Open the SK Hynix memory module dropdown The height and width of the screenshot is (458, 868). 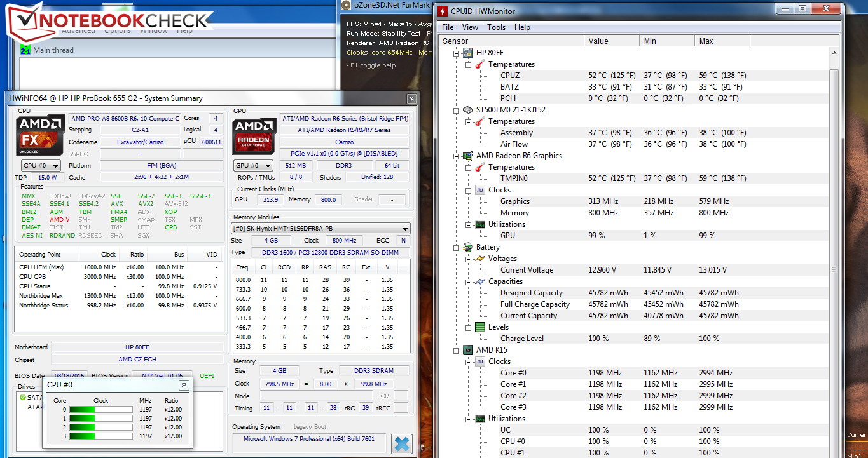320,229
